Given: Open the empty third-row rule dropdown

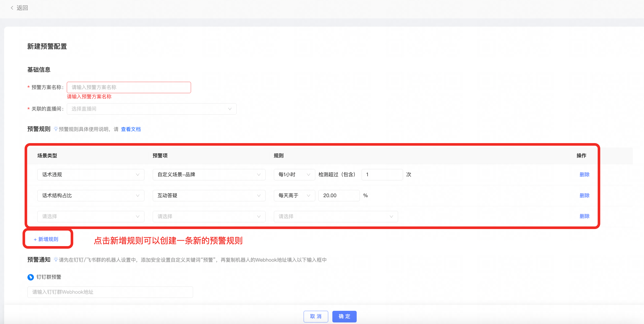Looking at the screenshot, I should [335, 217].
